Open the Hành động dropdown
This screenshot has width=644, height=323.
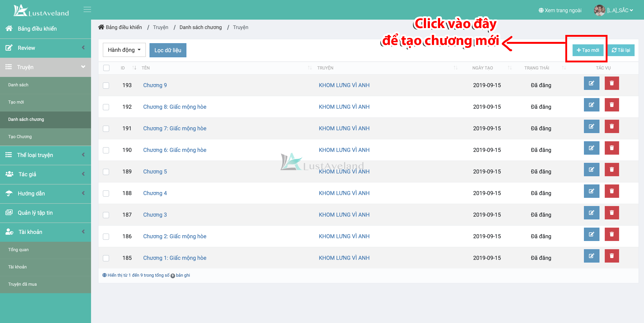point(124,50)
